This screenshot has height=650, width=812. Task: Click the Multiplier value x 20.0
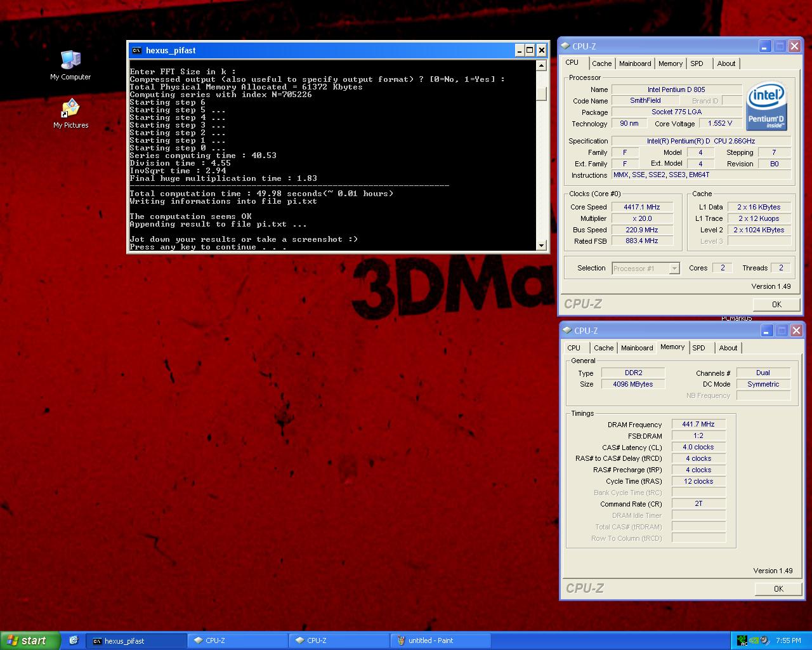tap(641, 218)
